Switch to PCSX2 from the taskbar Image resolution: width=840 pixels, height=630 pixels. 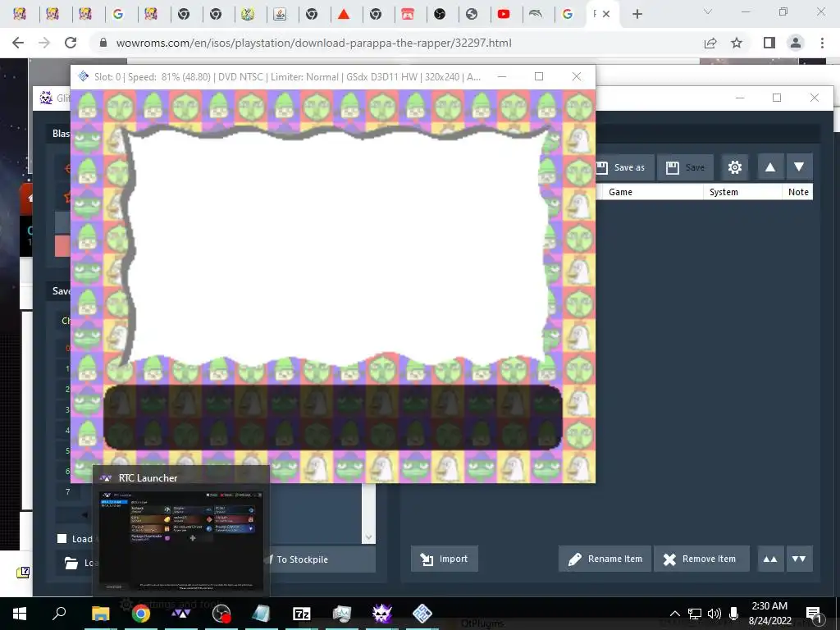click(x=422, y=613)
